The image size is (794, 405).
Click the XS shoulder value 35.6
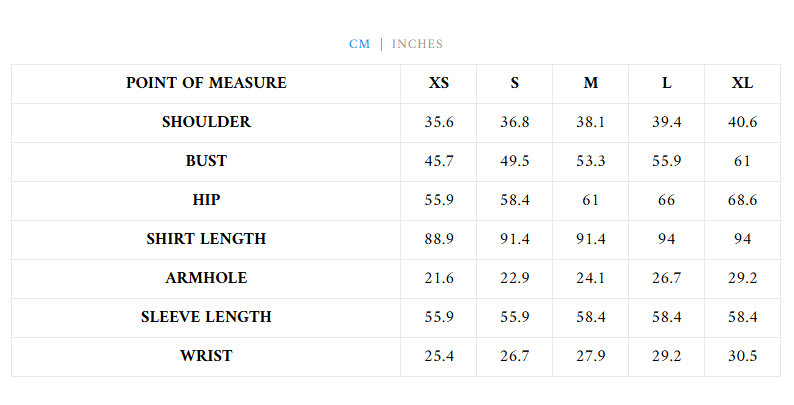point(439,122)
